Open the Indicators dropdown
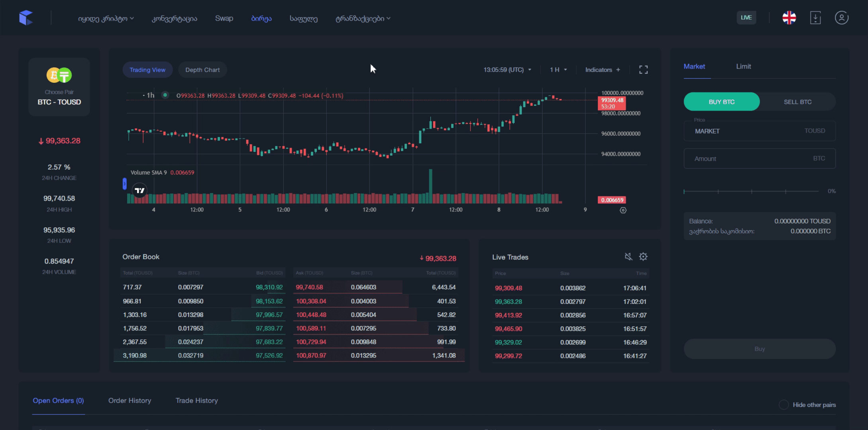The image size is (868, 430). [x=602, y=70]
